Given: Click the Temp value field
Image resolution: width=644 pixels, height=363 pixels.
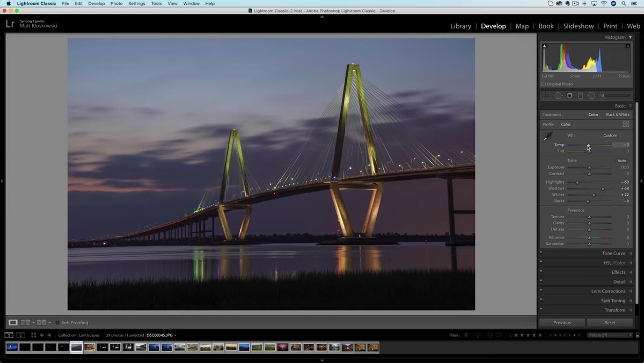Looking at the screenshot, I should pos(621,145).
